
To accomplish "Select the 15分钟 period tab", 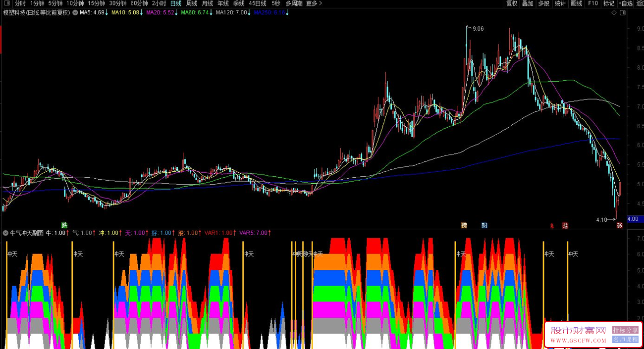I will 97,3.
